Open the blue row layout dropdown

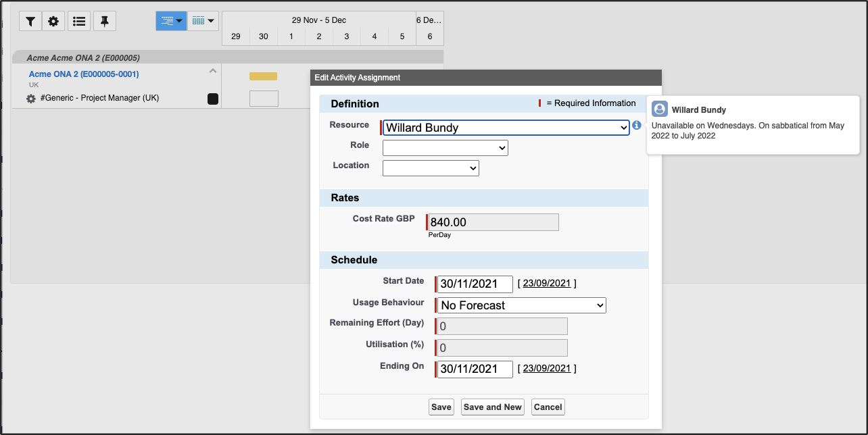point(171,21)
